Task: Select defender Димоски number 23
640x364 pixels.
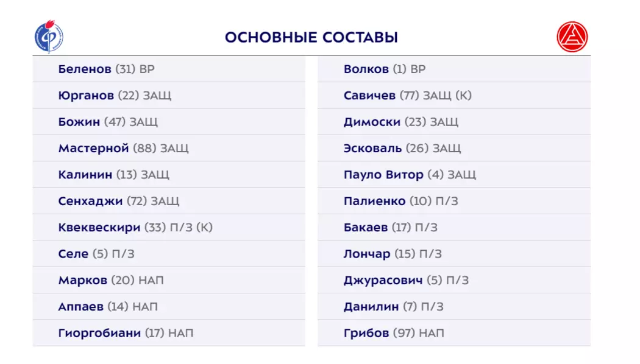Action: (372, 122)
